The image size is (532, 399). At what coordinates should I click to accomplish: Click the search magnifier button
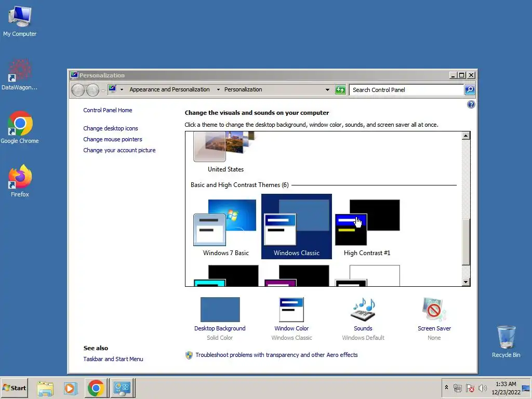click(x=470, y=90)
